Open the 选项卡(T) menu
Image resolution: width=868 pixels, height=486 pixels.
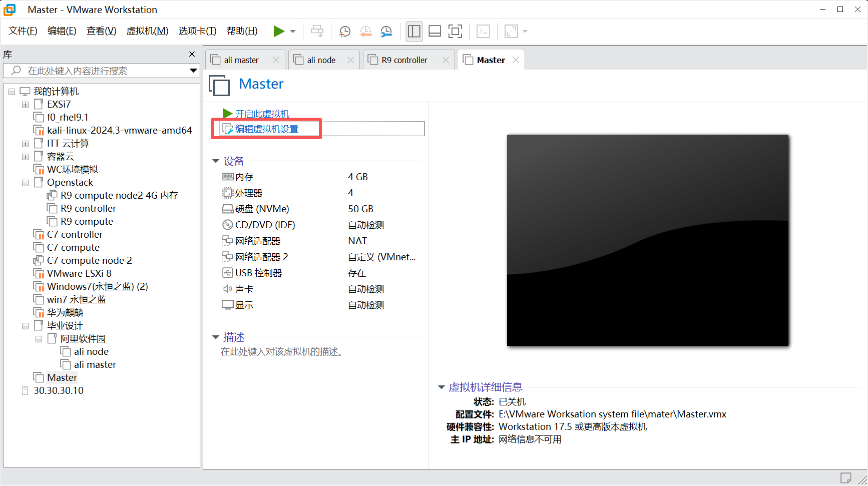point(198,31)
